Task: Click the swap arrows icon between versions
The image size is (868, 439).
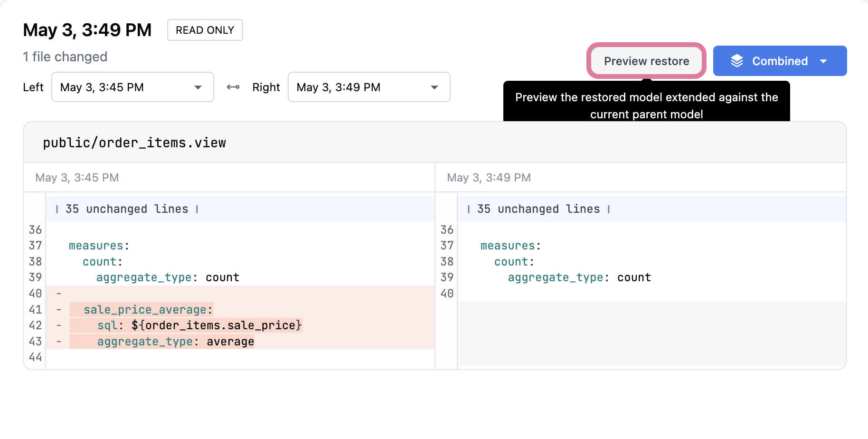Action: pyautogui.click(x=233, y=87)
